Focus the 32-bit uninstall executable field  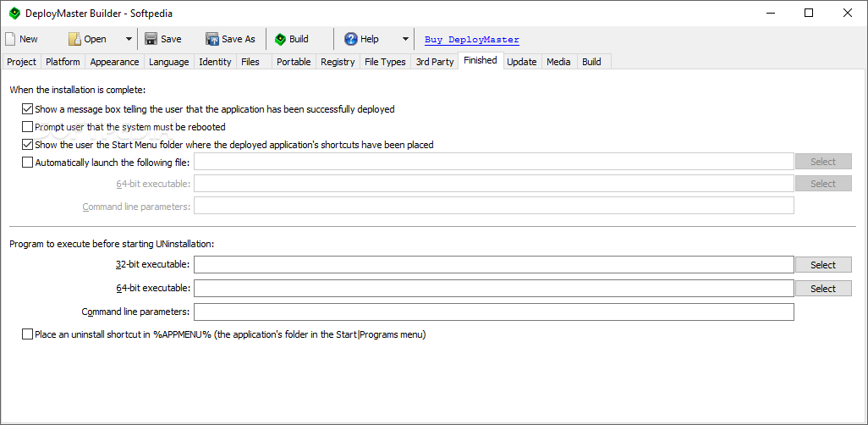(494, 265)
